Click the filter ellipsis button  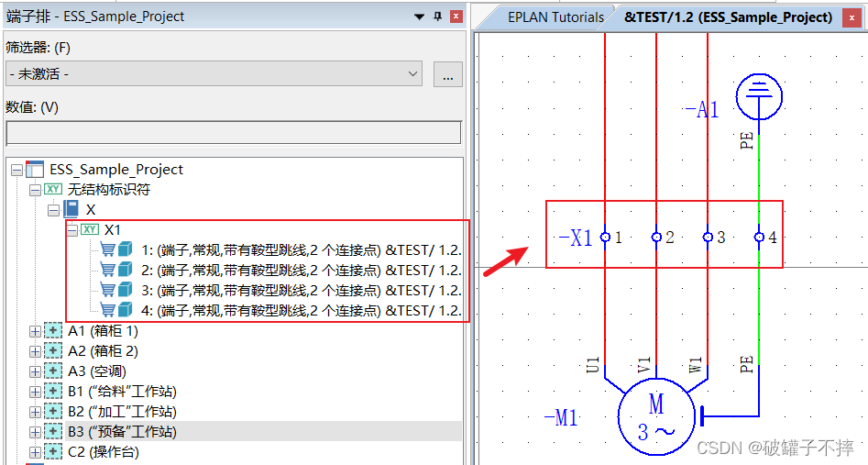pyautogui.click(x=448, y=73)
